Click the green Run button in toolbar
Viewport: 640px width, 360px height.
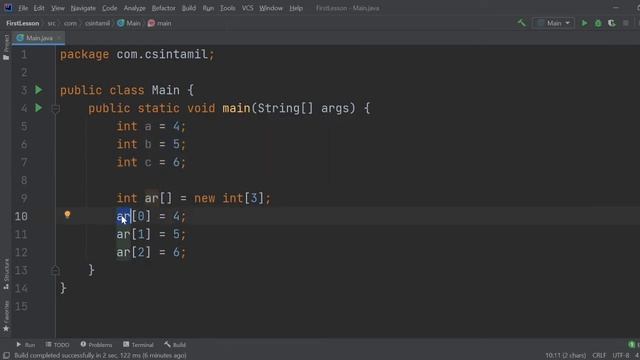click(584, 23)
